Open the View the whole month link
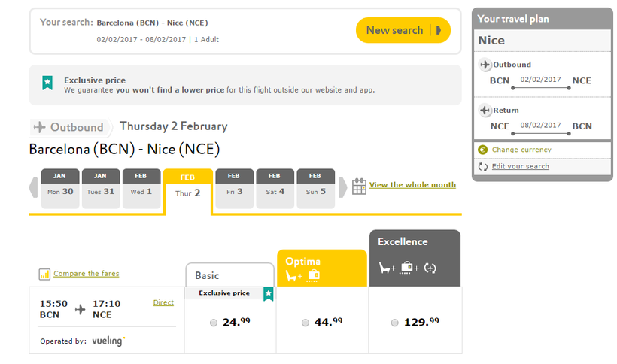 (x=412, y=185)
